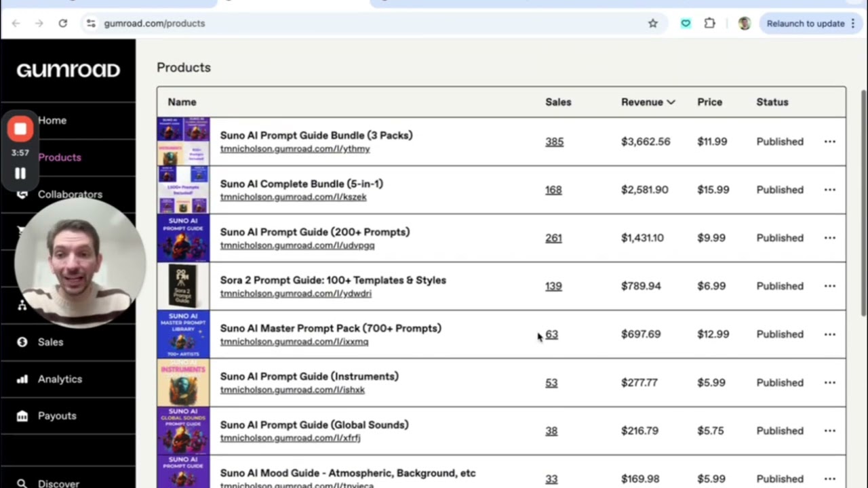Stop the recording with red stop button
Viewport: 868px width, 488px height.
[x=20, y=129]
